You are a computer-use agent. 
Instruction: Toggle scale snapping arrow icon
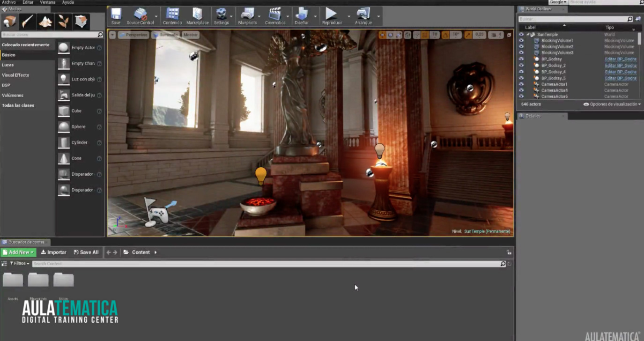468,35
